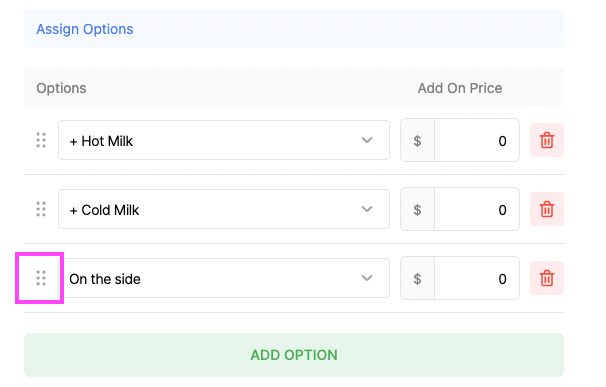The image size is (606, 387).
Task: Select the On the side drag handle
Action: (41, 278)
